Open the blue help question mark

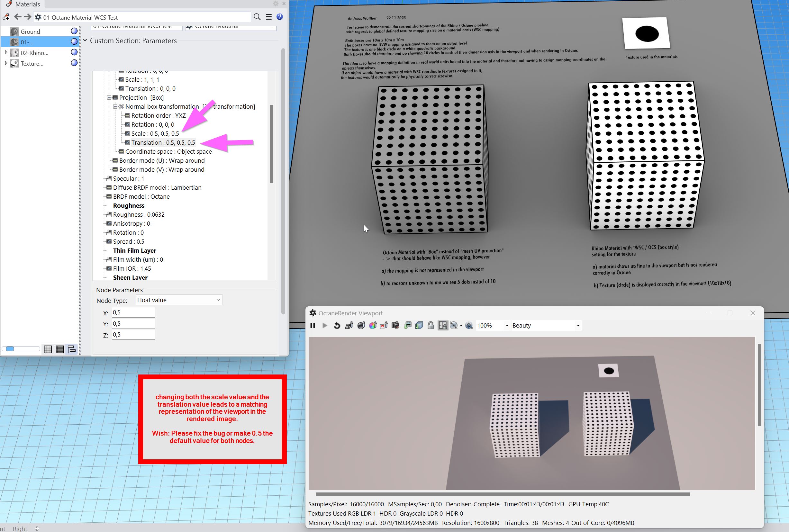(280, 17)
